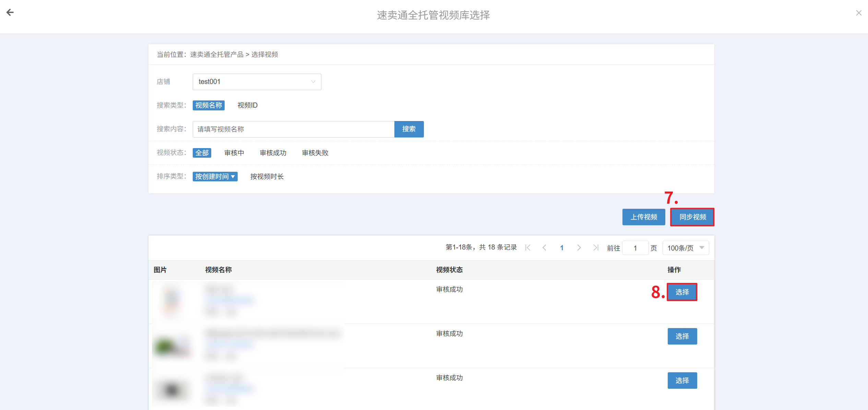Expand the 100条/页 page size dropdown
This screenshot has height=410, width=868.
coord(685,248)
